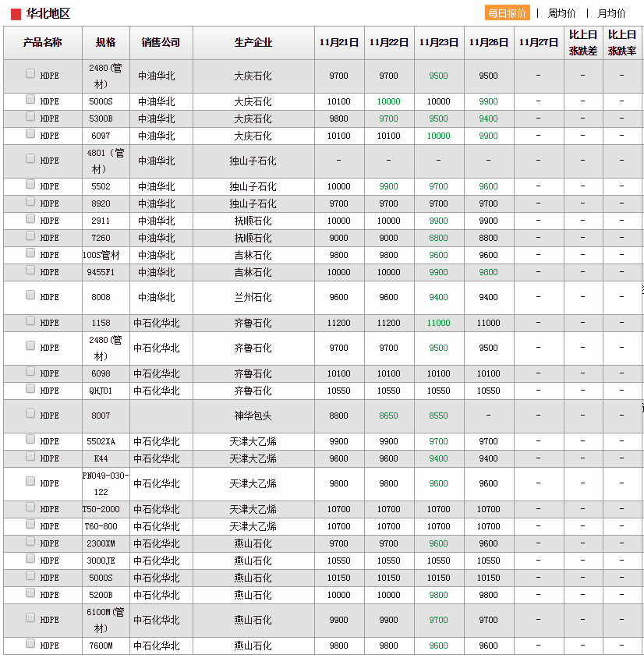
Task: Tick checkbox for HDPE 4801(管材) row
Action: [x=30, y=158]
